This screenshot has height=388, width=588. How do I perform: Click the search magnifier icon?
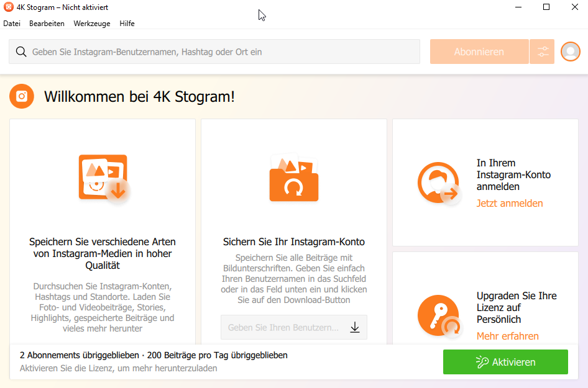click(21, 52)
